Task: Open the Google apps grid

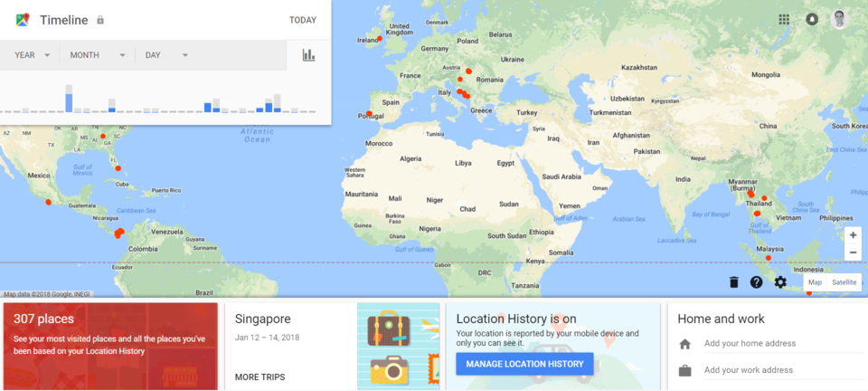Action: click(x=784, y=19)
